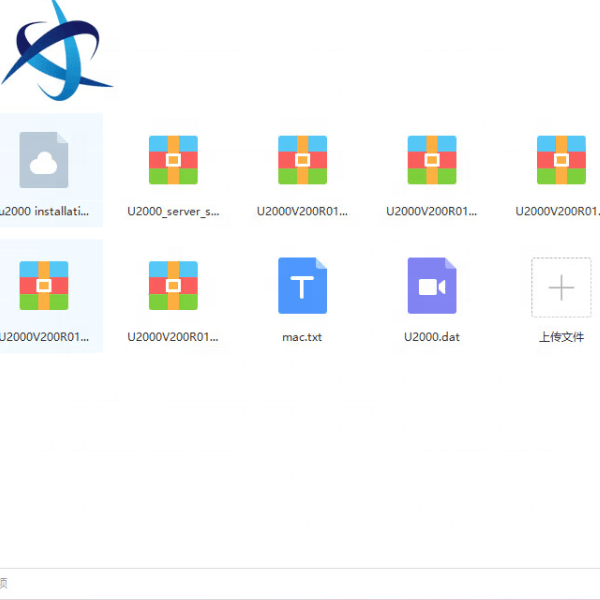Select the U2000.dat video file icon
The height and width of the screenshot is (600, 600).
click(x=432, y=286)
